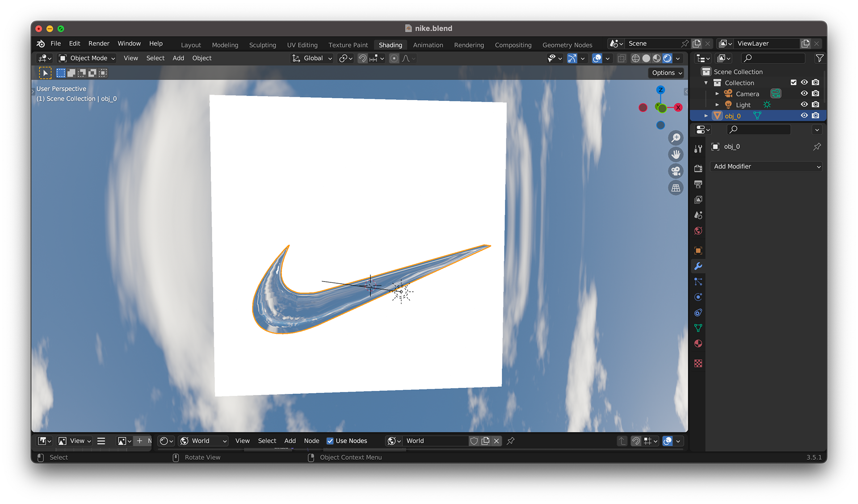Expand the Camera item in outliner
858x504 pixels.
[x=717, y=94]
